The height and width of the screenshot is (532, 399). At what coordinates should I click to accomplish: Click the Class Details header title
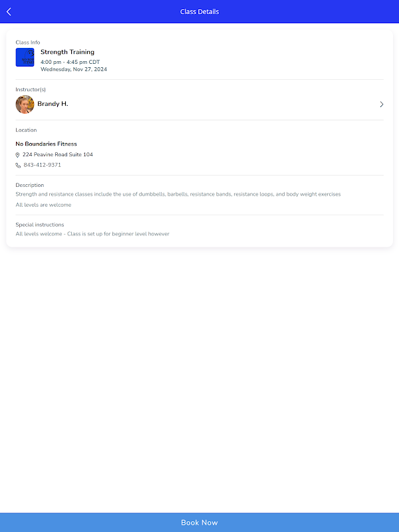(199, 11)
